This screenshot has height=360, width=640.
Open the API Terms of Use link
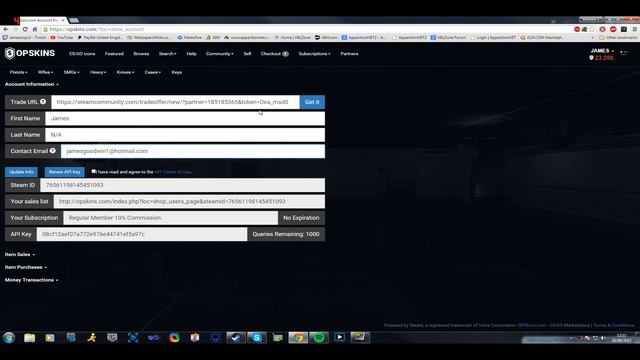pyautogui.click(x=173, y=172)
